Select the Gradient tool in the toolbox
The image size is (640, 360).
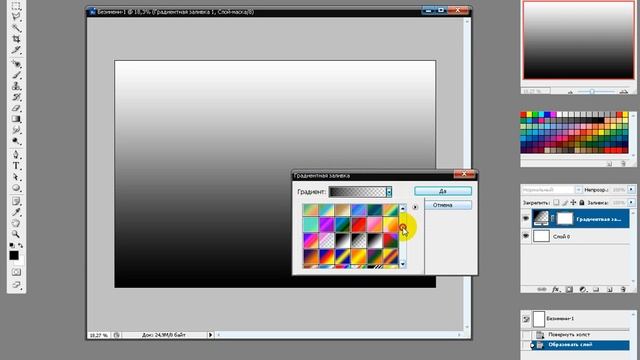(16, 119)
